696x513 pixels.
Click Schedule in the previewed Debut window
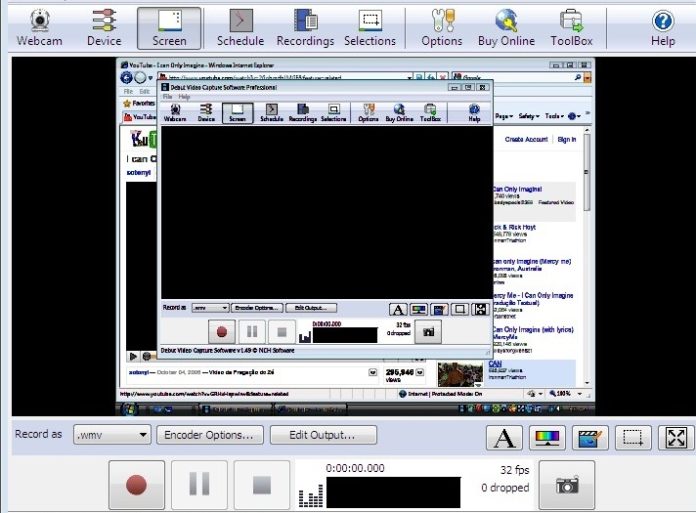pos(272,113)
